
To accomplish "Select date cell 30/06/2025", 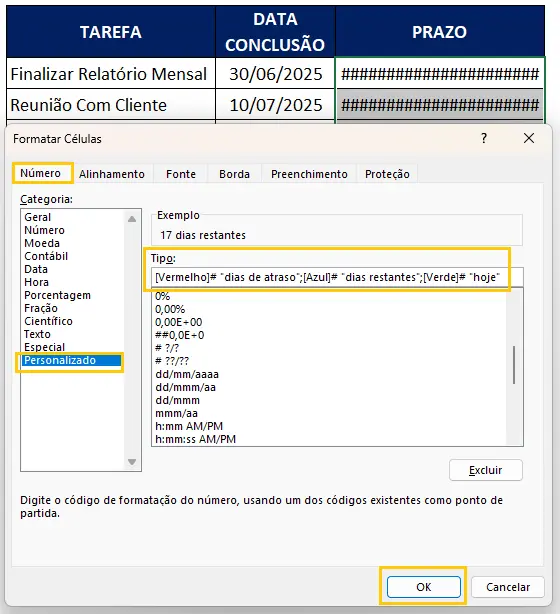I will point(275,74).
